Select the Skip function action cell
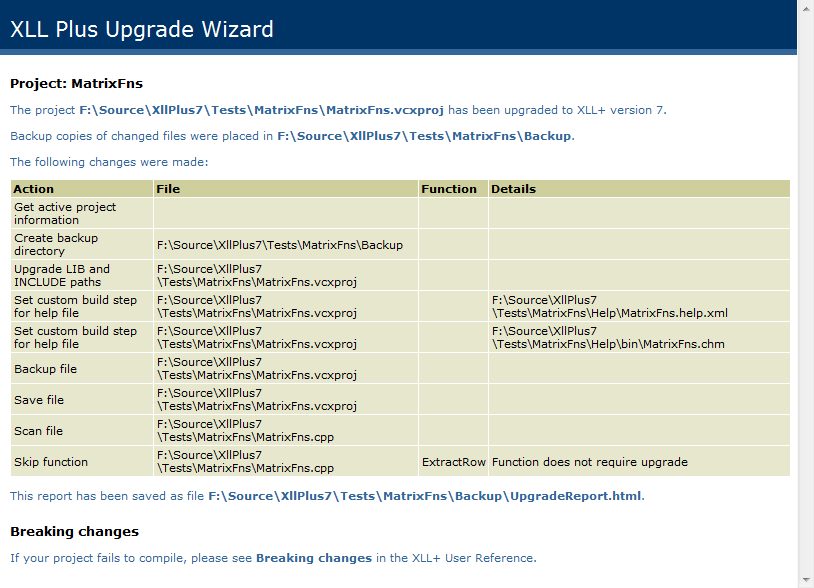 point(51,462)
